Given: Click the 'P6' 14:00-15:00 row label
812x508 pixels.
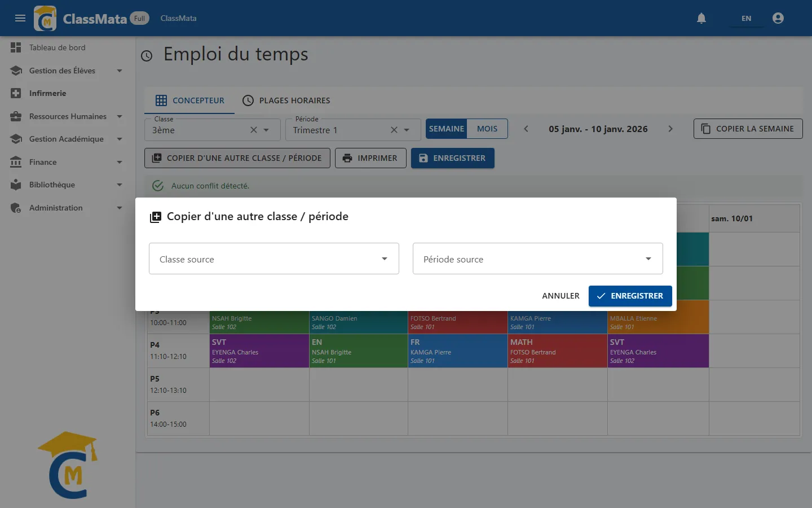Looking at the screenshot, I should [179, 418].
